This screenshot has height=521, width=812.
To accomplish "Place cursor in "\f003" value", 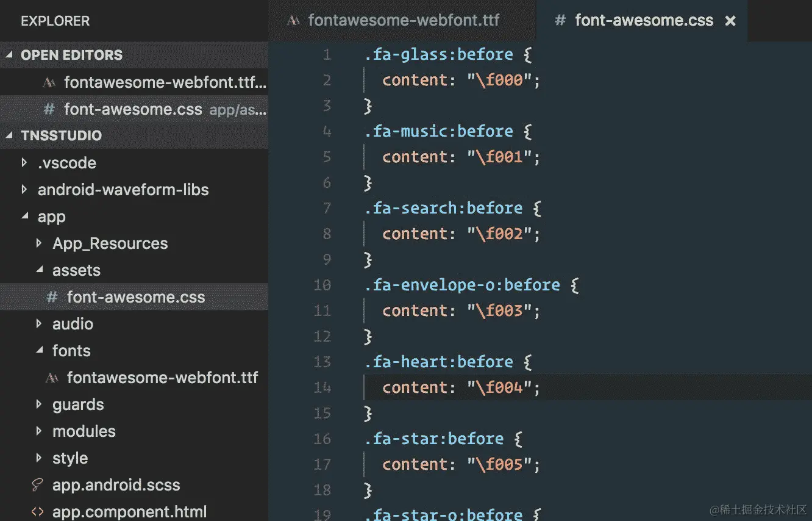I will [500, 311].
